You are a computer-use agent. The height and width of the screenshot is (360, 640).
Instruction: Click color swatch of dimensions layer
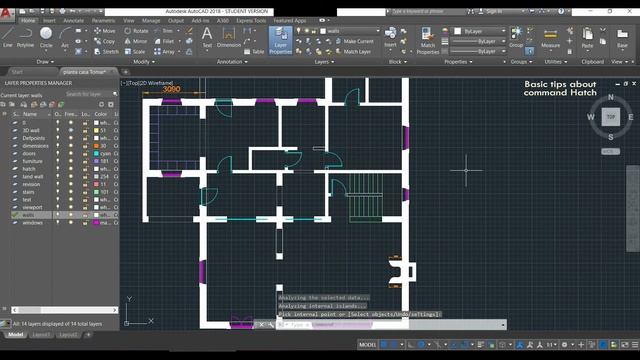[96, 146]
